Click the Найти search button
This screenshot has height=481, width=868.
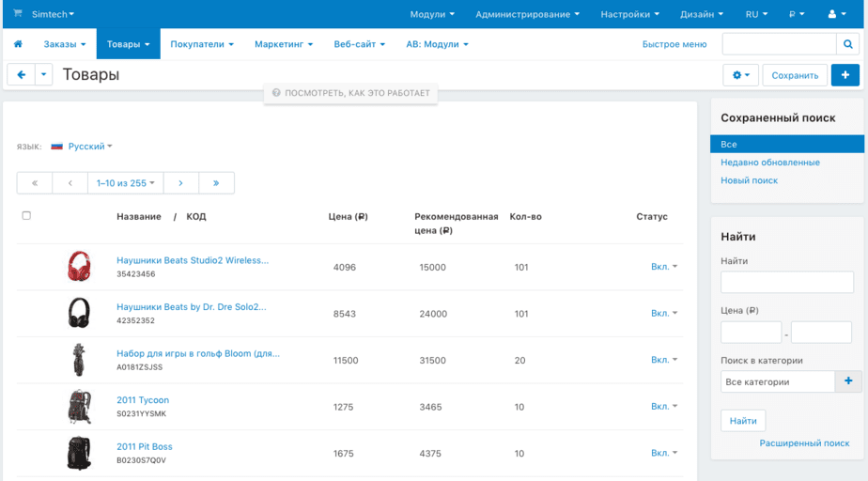click(743, 421)
